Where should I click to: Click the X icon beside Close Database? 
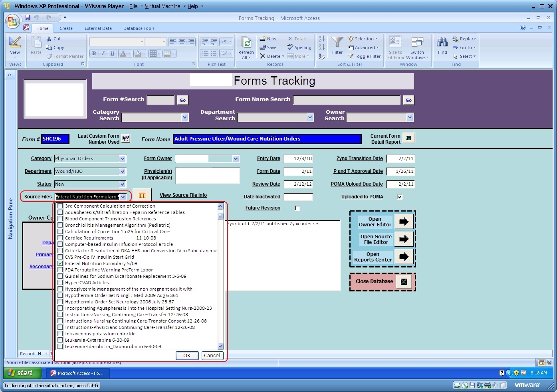404,281
